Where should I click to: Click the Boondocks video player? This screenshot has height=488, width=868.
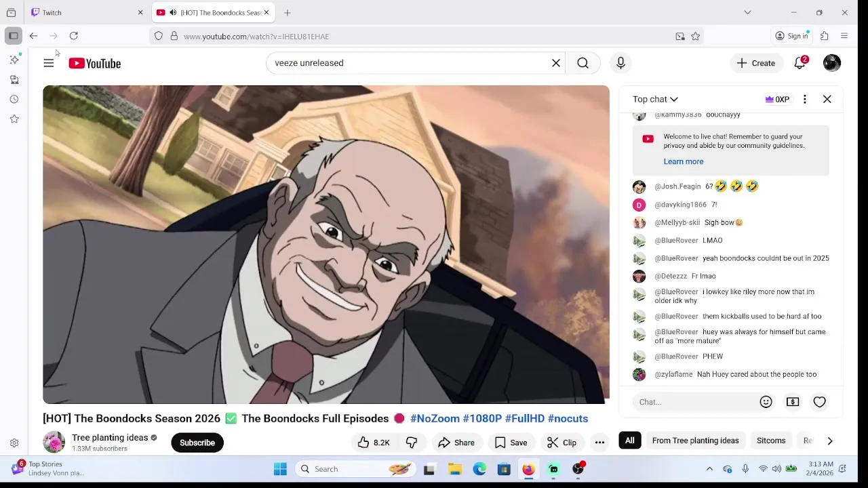(x=326, y=245)
